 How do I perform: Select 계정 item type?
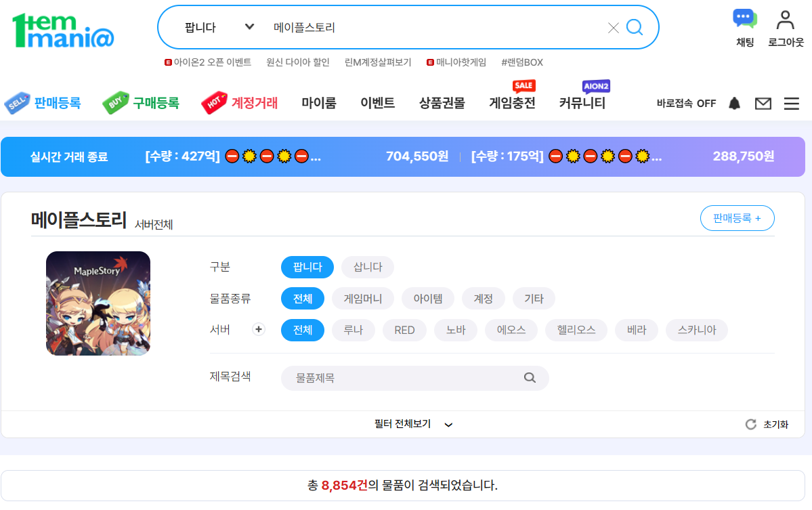point(483,299)
